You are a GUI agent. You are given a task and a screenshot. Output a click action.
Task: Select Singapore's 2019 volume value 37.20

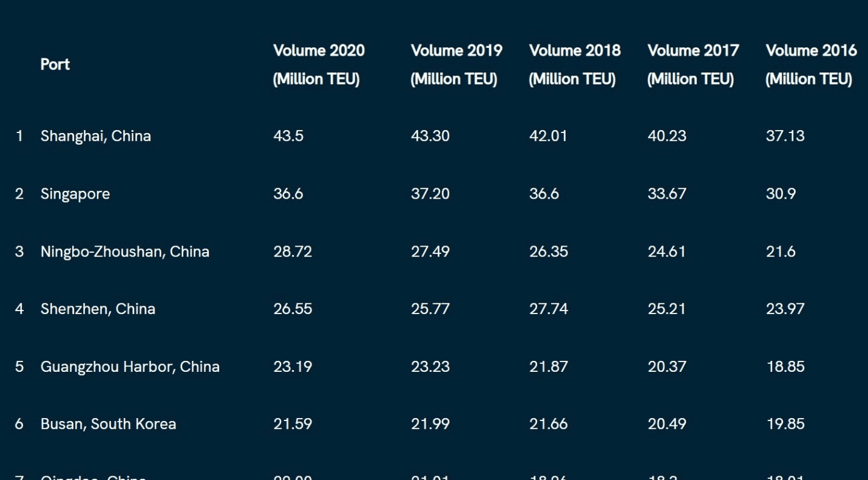431,193
